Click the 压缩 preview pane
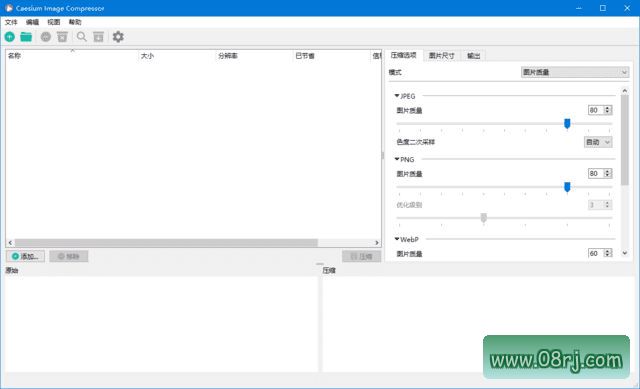 click(x=478, y=324)
